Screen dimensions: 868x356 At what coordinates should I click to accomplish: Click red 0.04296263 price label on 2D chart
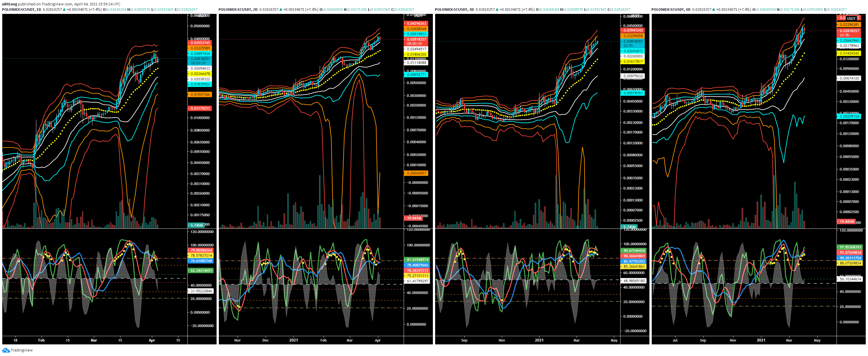(416, 24)
